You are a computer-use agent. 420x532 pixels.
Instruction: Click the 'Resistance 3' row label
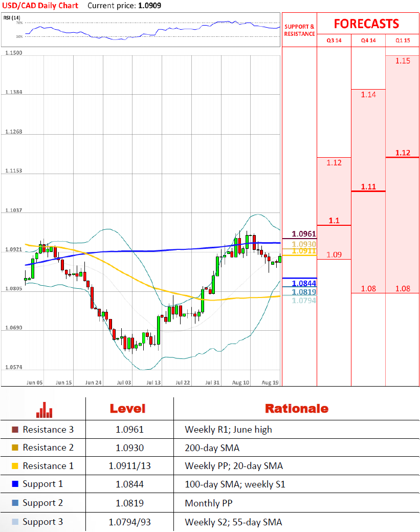click(48, 430)
